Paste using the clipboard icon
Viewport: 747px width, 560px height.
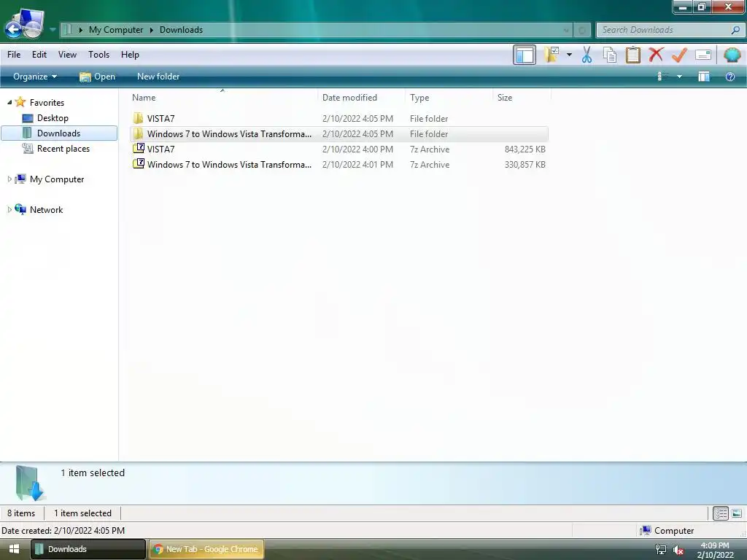[x=632, y=55]
